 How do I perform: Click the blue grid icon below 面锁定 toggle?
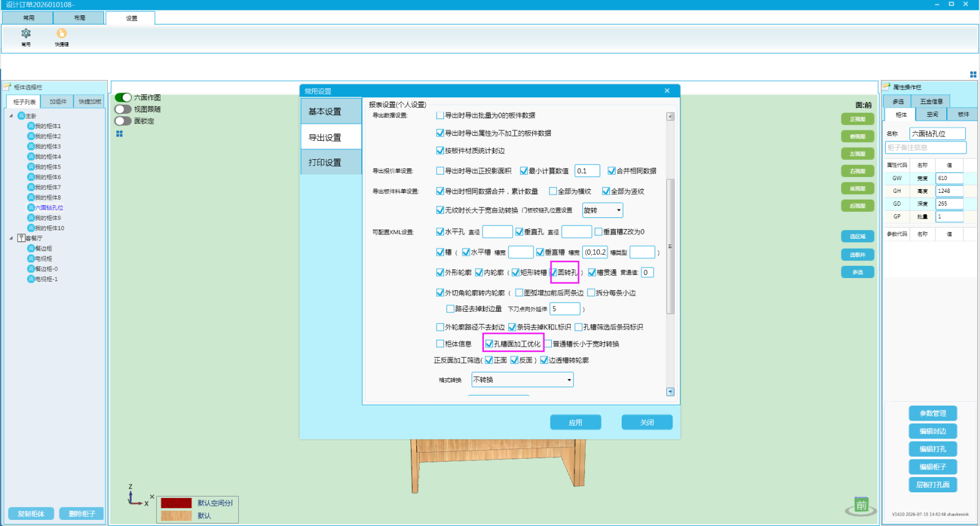119,133
